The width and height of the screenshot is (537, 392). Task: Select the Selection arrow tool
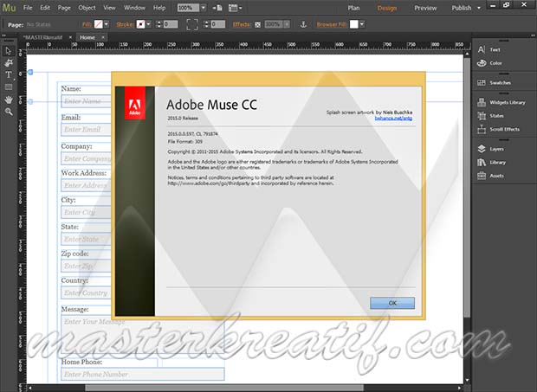(8, 51)
